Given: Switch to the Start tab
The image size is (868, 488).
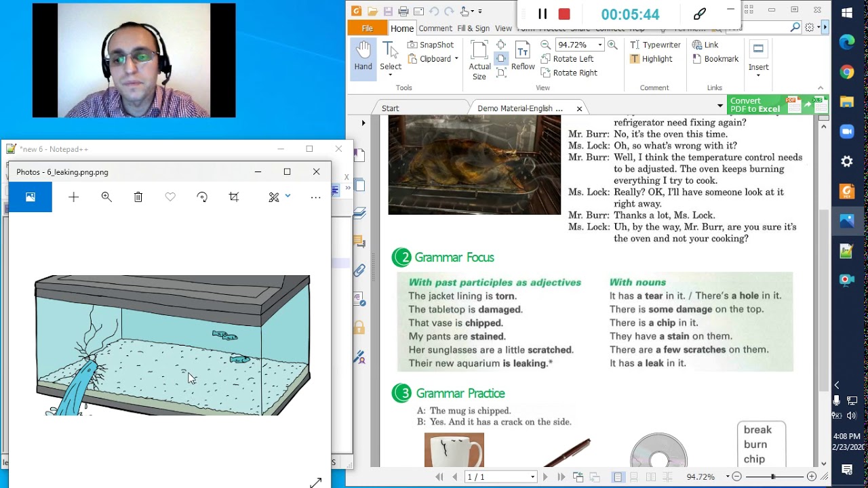Looking at the screenshot, I should point(390,108).
